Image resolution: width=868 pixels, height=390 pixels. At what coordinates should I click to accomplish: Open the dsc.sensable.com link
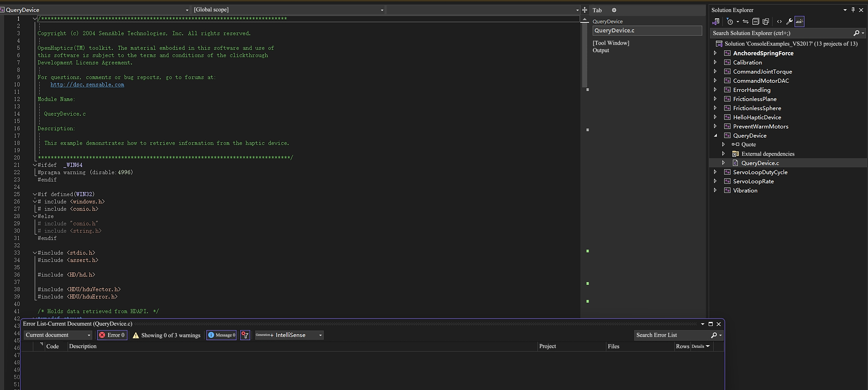click(87, 84)
